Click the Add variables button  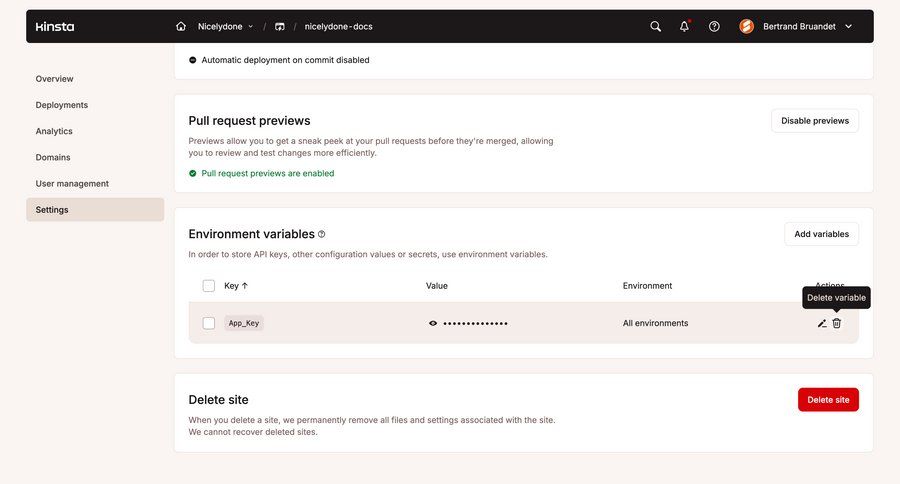pyautogui.click(x=821, y=234)
